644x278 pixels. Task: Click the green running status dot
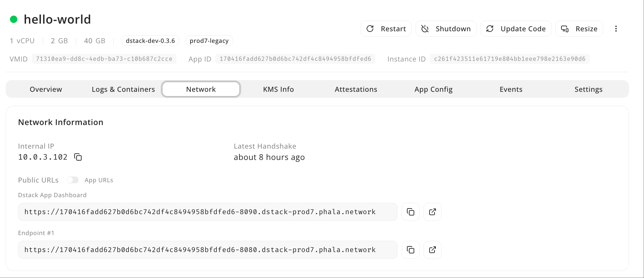pyautogui.click(x=14, y=19)
